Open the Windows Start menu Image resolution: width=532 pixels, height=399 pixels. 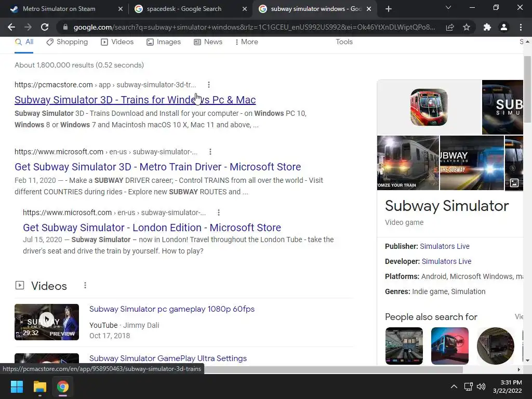tap(17, 387)
